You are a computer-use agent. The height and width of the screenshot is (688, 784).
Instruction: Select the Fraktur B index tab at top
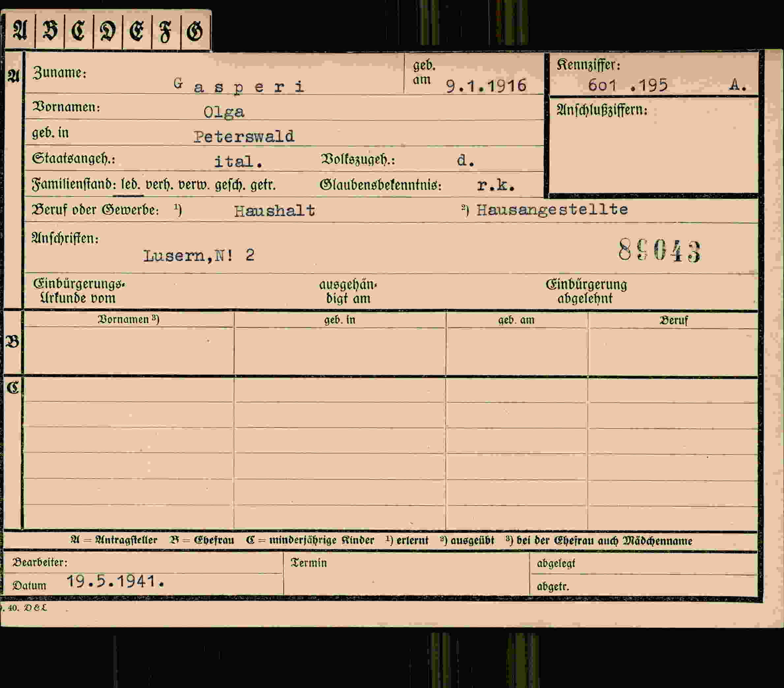click(x=50, y=31)
